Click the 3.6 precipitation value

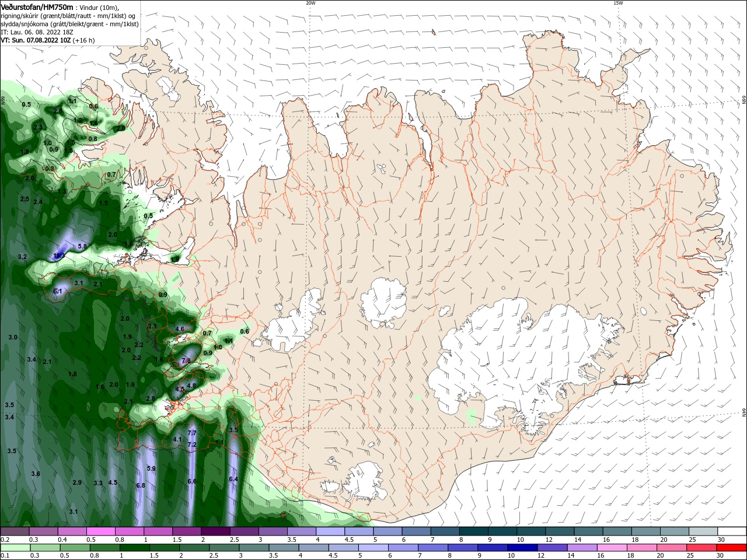[36, 474]
